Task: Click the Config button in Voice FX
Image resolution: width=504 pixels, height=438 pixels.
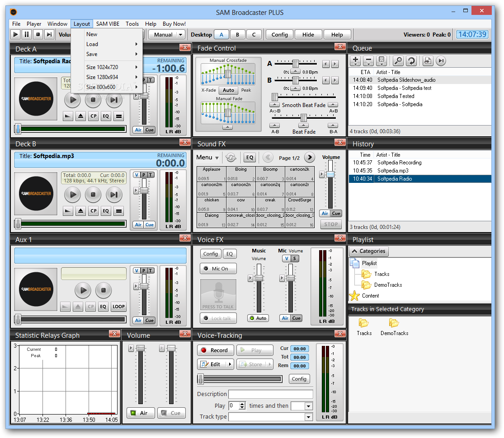Action: pyautogui.click(x=211, y=254)
